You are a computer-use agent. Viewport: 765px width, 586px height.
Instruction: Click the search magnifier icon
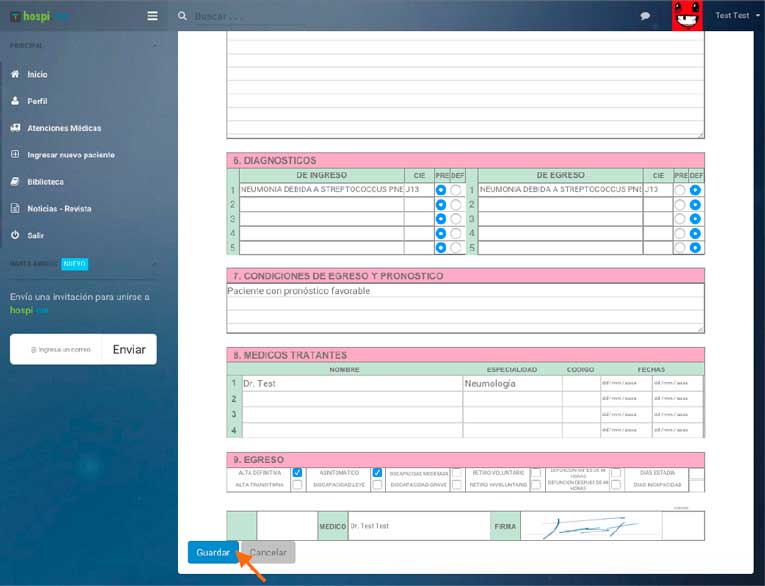(182, 16)
